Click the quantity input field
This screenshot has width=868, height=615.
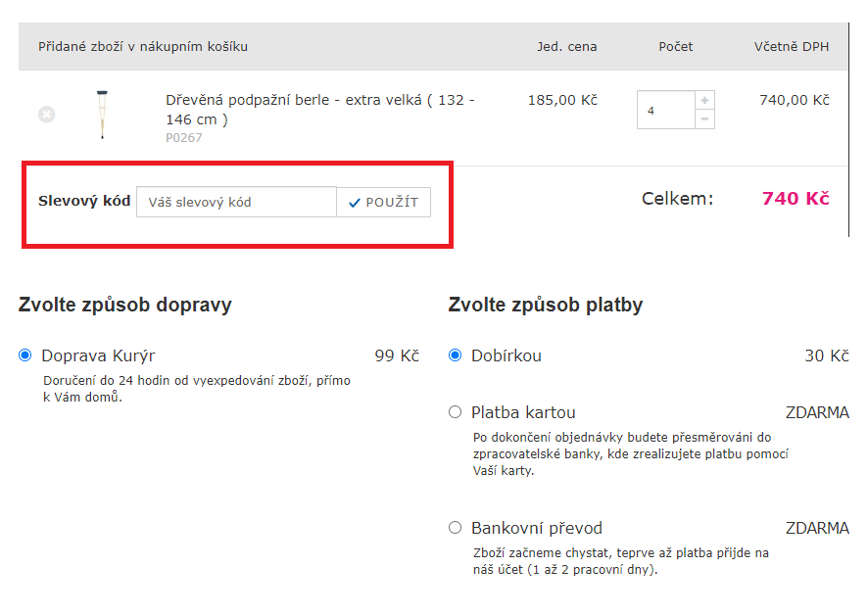pos(666,110)
